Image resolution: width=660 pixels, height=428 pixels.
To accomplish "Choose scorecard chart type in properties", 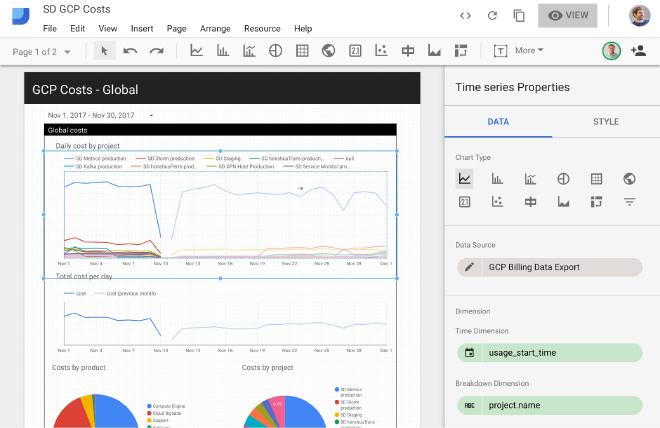I will tap(464, 202).
